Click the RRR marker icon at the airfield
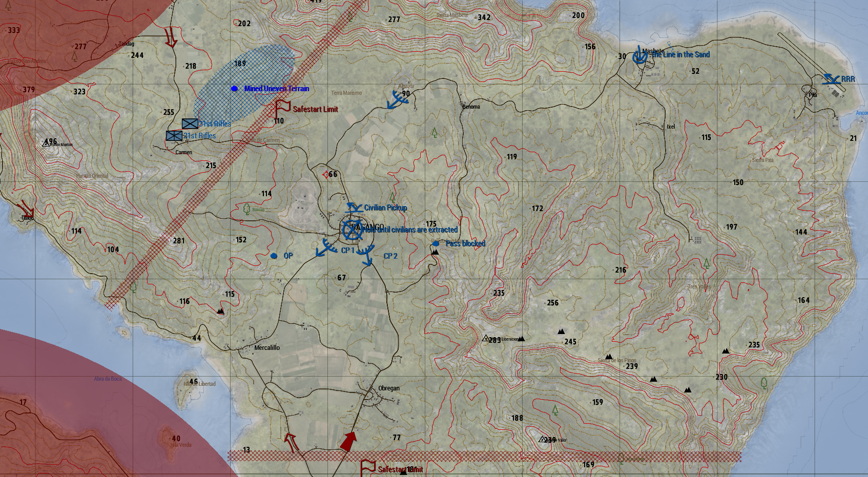868x477 pixels. click(x=831, y=79)
